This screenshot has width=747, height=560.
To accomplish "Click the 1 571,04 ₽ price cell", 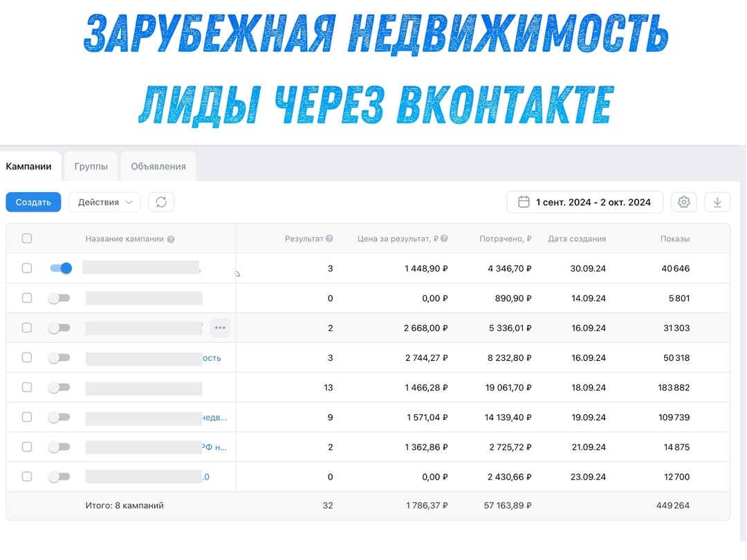I will tap(427, 418).
